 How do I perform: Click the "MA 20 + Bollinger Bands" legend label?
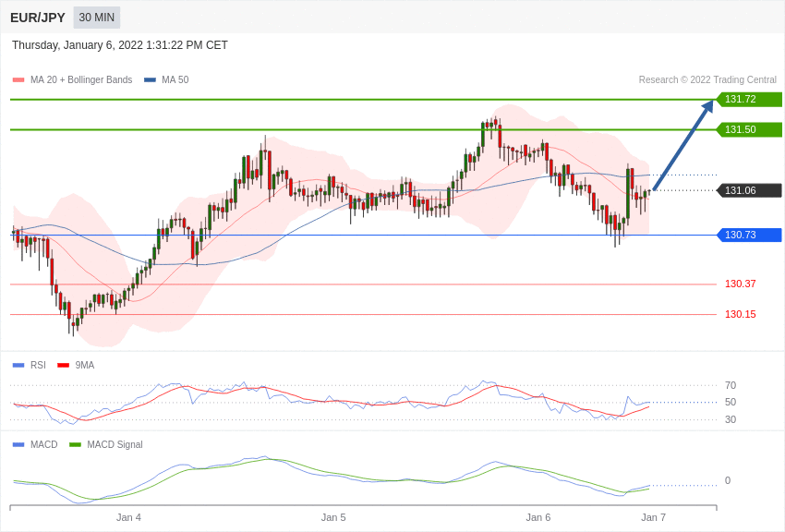pos(81,79)
